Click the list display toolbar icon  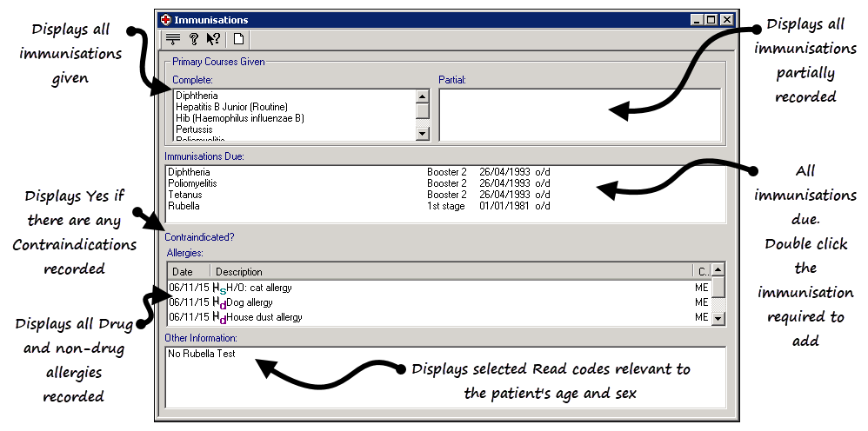pos(174,38)
